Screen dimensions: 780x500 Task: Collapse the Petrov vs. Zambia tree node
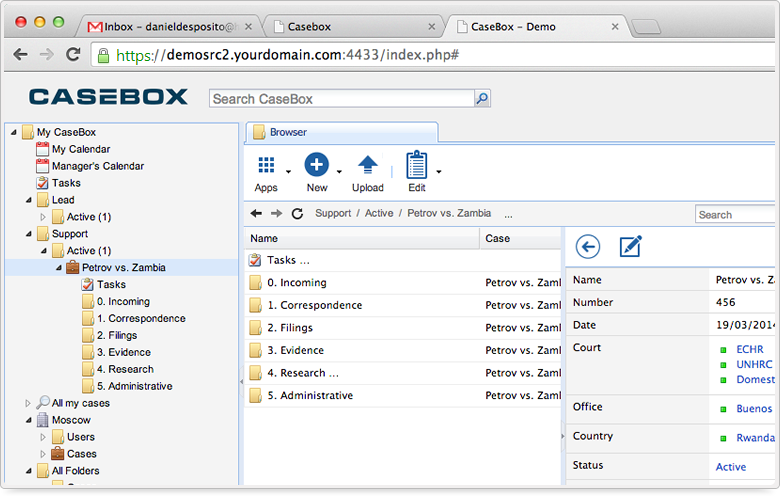click(x=59, y=268)
